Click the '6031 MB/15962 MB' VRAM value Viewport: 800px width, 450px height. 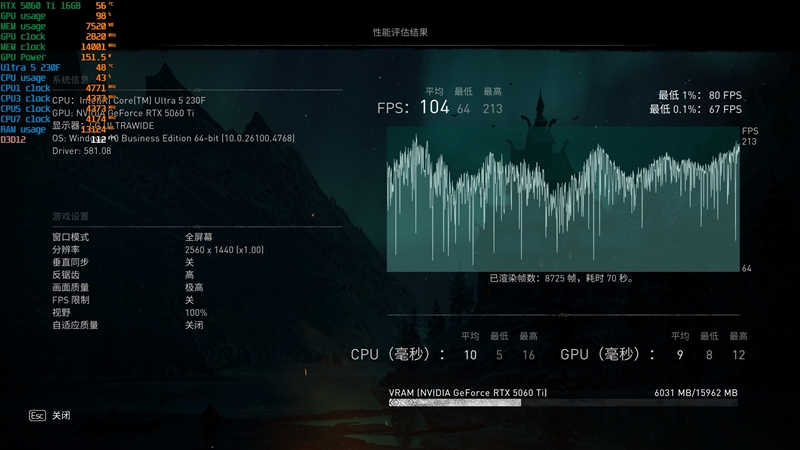pos(696,393)
